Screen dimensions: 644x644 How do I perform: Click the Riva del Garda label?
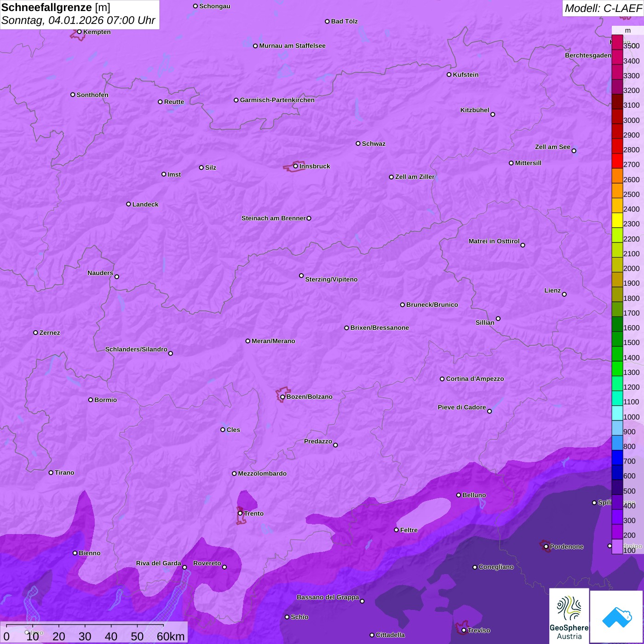point(159,563)
